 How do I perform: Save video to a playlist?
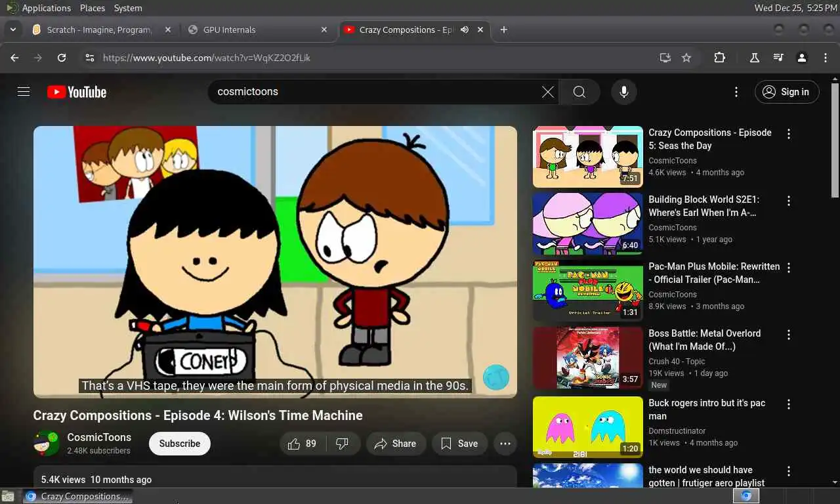point(459,444)
